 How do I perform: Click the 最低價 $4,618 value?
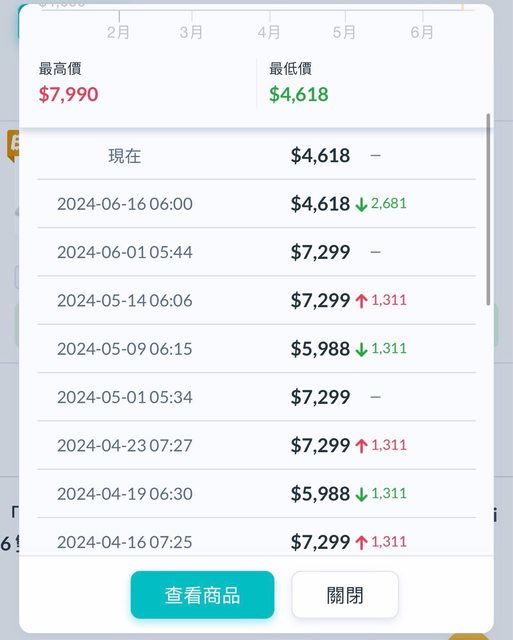pyautogui.click(x=299, y=94)
